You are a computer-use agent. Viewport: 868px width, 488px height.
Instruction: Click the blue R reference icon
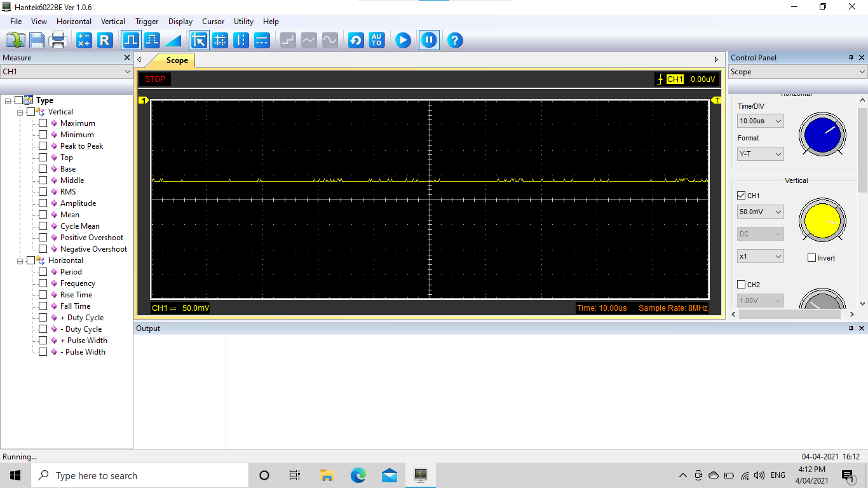pyautogui.click(x=105, y=41)
